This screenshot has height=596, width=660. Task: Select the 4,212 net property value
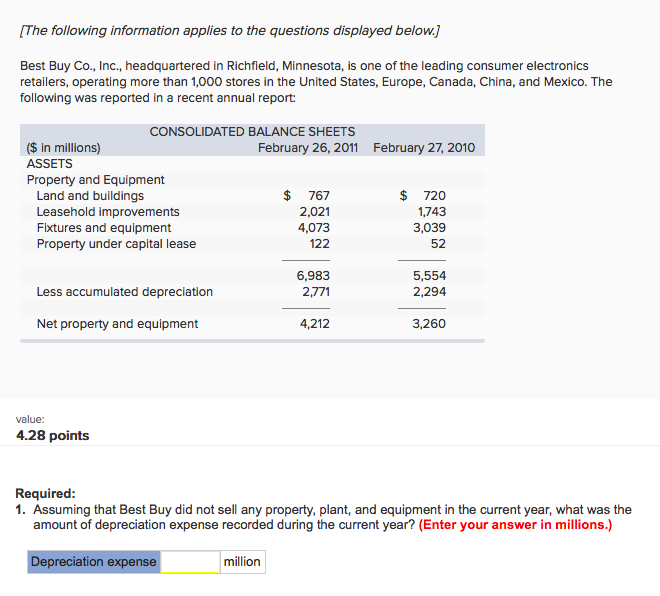point(315,324)
